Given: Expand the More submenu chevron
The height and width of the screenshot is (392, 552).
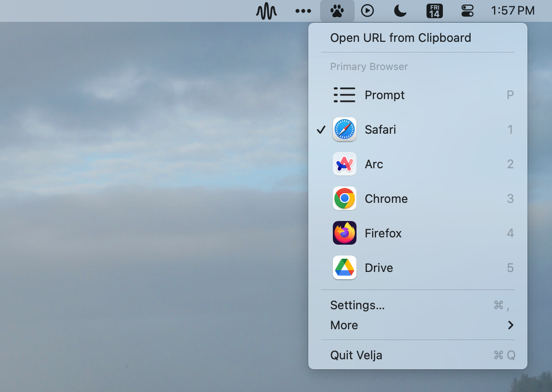Looking at the screenshot, I should point(511,325).
